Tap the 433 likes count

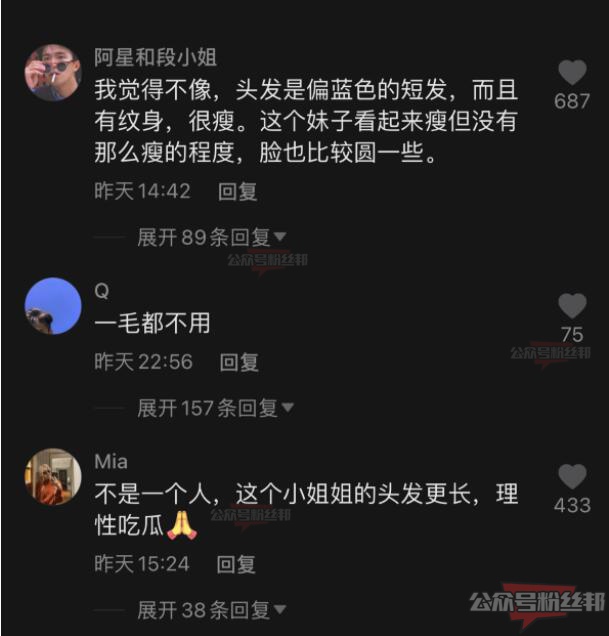click(x=572, y=505)
